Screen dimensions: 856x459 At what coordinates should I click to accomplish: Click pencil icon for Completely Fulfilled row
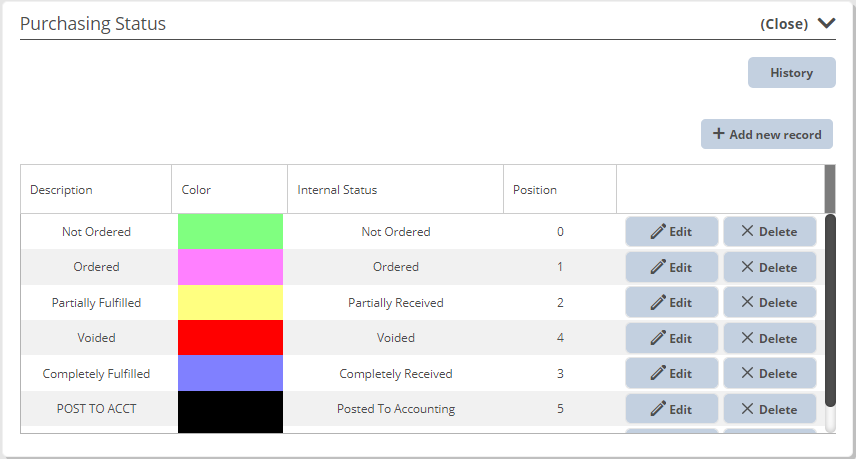pos(658,373)
